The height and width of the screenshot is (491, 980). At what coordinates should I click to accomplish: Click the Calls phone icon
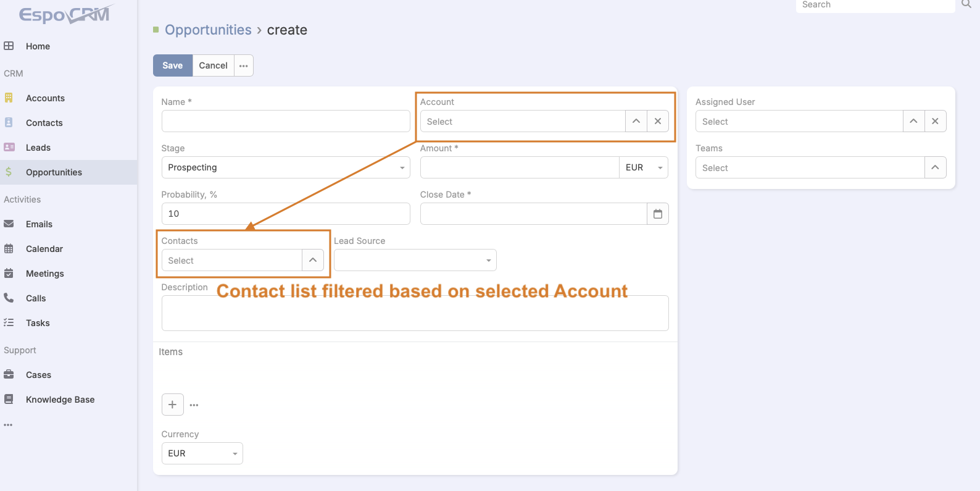(x=9, y=298)
